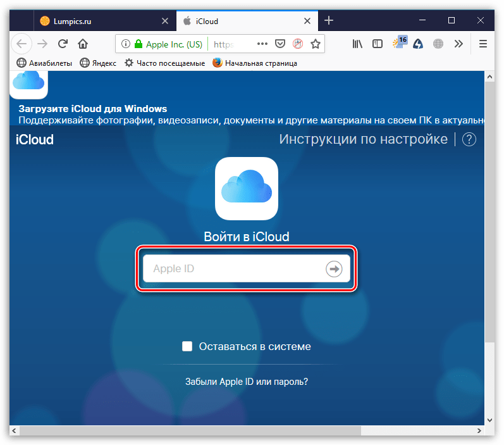Click vertical scrollbar up arrow
504x445 pixels.
489,77
